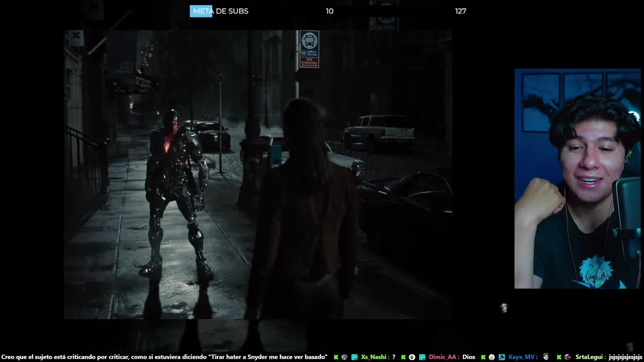Click the subscriber count "10"
This screenshot has width=644, height=362.
[x=330, y=11]
